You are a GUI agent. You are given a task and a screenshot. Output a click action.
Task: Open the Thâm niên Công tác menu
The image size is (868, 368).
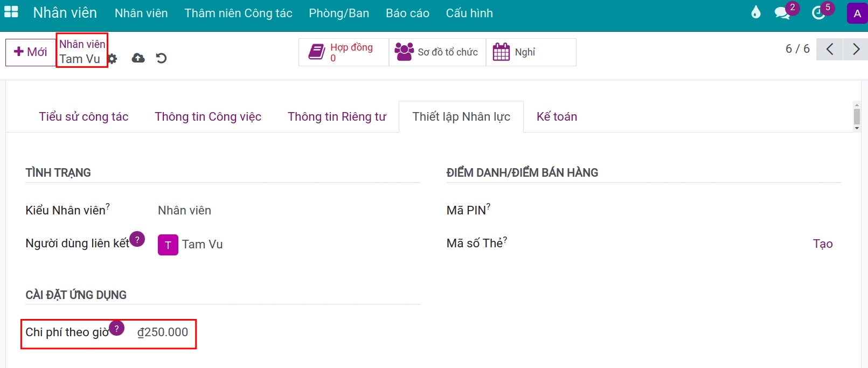click(x=238, y=13)
